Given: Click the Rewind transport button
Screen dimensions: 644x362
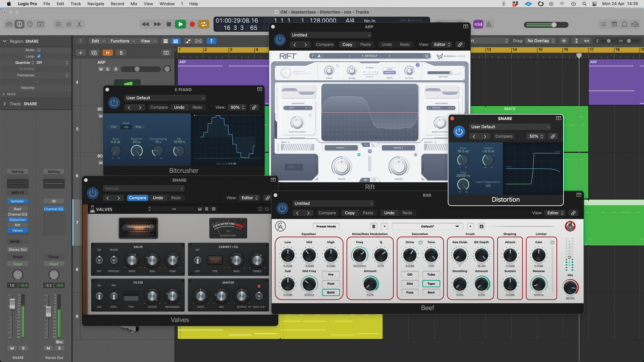Looking at the screenshot, I should [x=145, y=24].
